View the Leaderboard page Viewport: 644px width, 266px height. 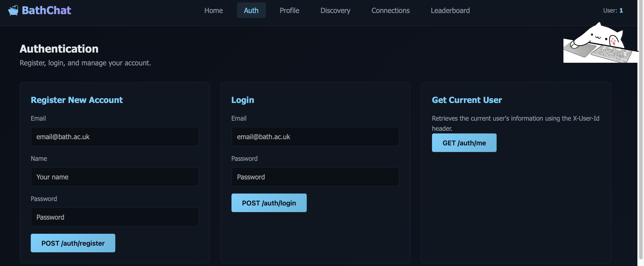click(x=450, y=10)
